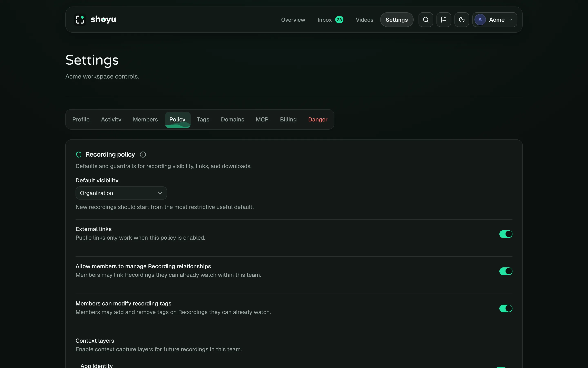
Task: Click the 'App Identity' row label
Action: tap(96, 366)
